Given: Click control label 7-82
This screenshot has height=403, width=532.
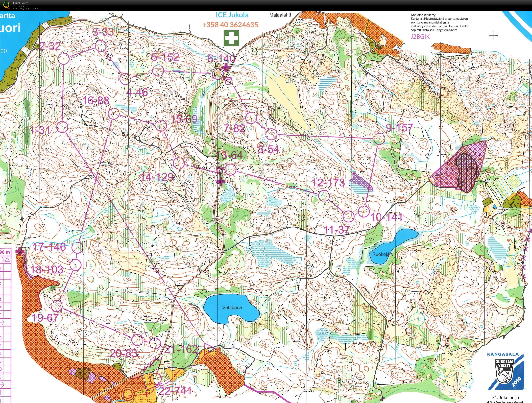Looking at the screenshot, I should pos(234,128).
